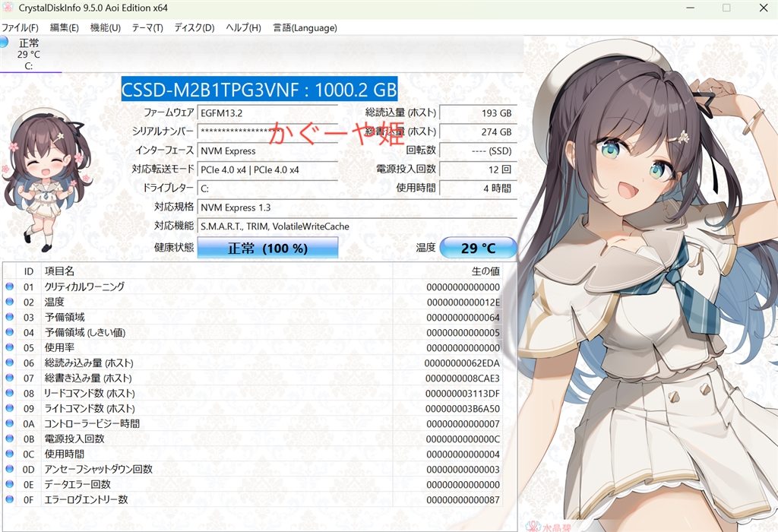
Task: Maximize the CrystalDiskInfo window
Action: click(x=726, y=8)
